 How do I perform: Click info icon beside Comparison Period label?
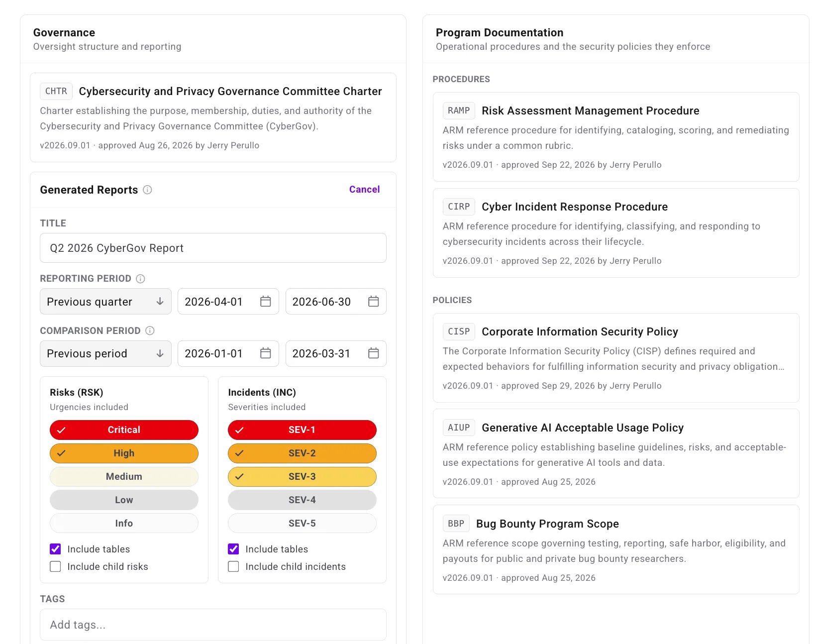click(x=150, y=330)
